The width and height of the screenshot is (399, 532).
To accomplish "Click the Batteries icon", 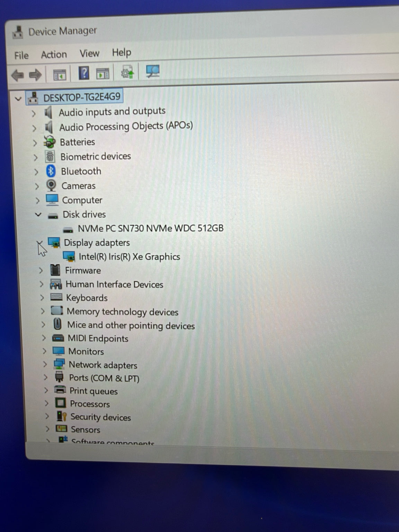I will click(50, 142).
